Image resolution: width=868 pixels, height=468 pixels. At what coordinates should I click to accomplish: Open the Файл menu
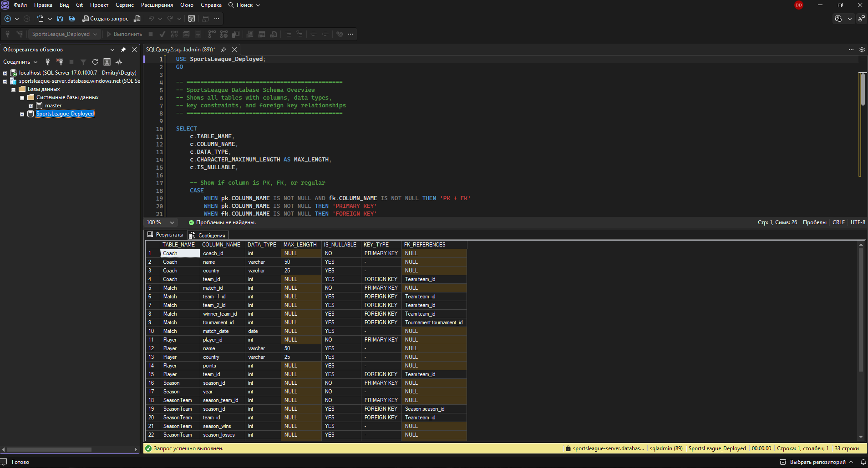(20, 5)
